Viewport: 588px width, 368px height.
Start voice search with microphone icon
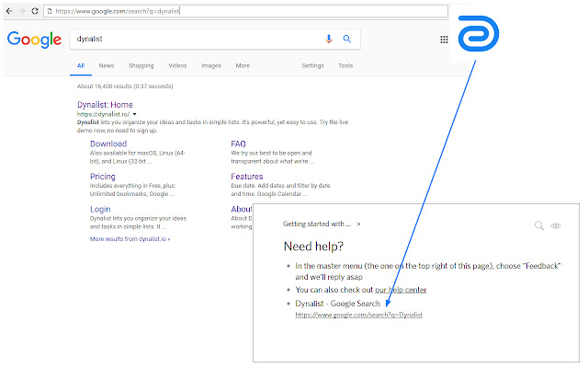[x=329, y=39]
